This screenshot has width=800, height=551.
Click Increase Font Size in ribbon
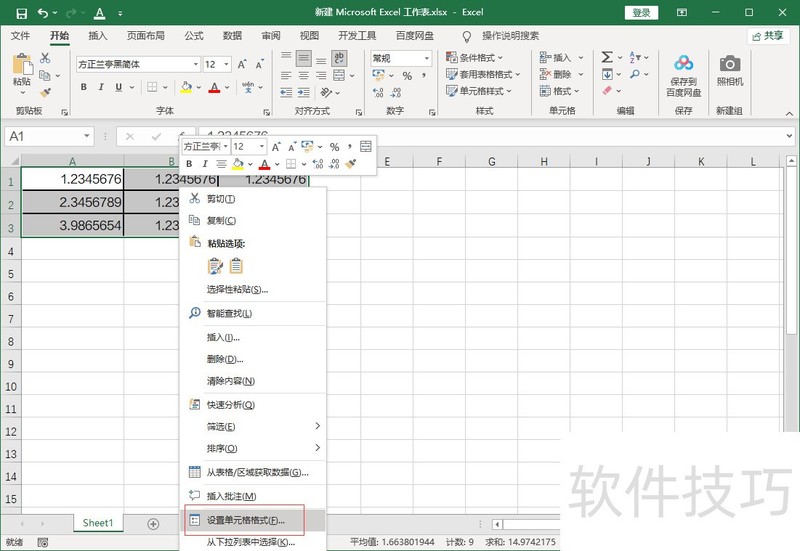pyautogui.click(x=242, y=64)
